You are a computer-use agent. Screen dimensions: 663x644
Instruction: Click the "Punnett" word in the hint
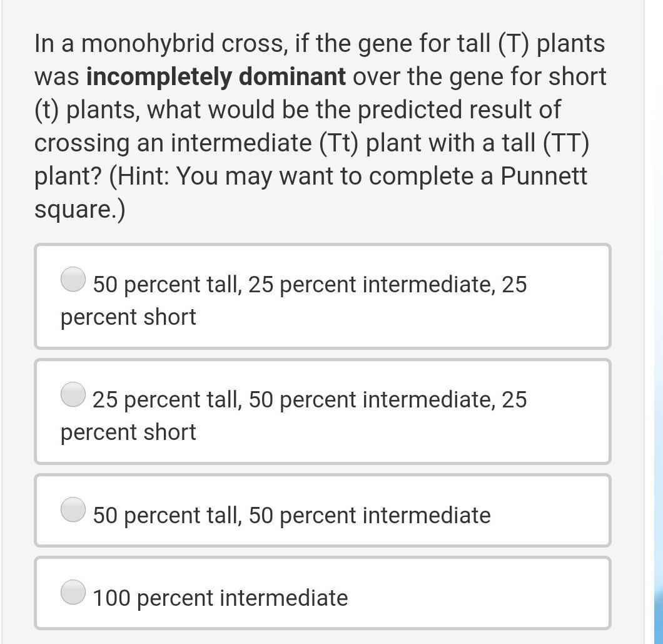coord(544,176)
